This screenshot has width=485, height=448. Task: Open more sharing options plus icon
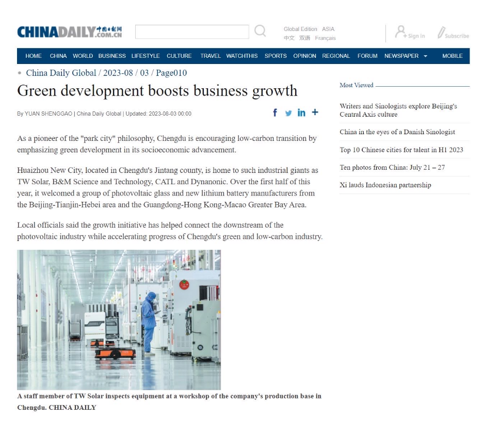pyautogui.click(x=315, y=113)
